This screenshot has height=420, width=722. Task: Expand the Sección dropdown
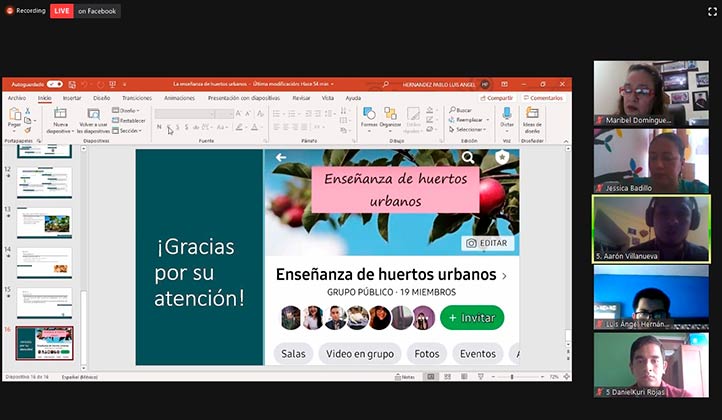(128, 130)
